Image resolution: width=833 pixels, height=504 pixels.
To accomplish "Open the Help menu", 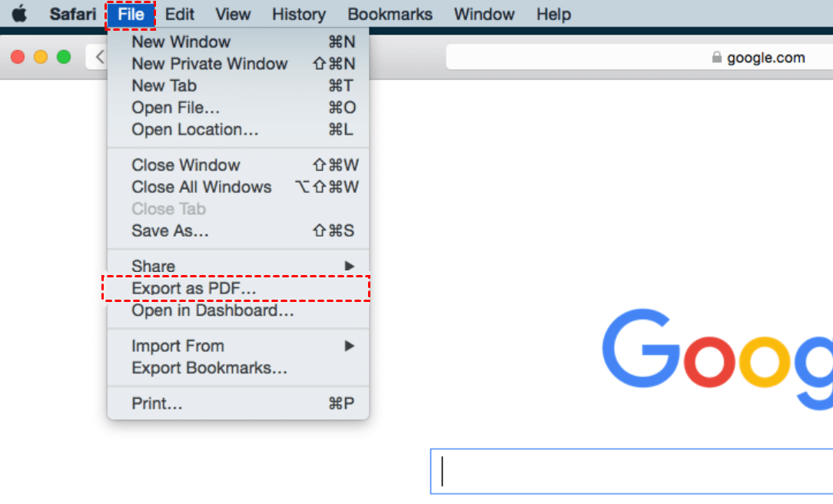I will click(x=553, y=15).
